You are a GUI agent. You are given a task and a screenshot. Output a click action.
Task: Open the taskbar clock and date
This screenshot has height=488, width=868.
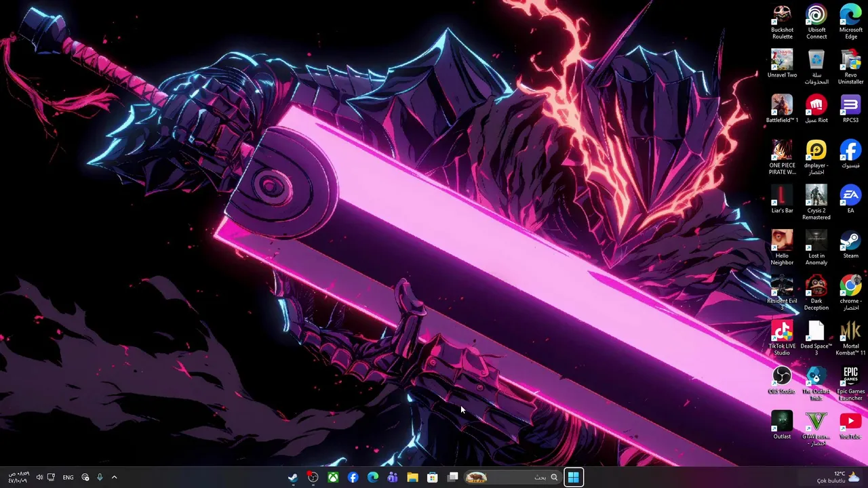(x=18, y=477)
